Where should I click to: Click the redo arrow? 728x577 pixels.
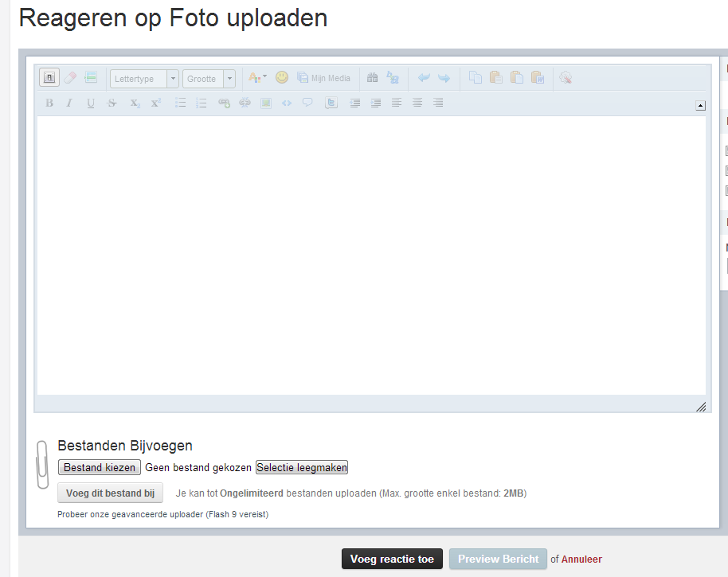[x=444, y=77]
